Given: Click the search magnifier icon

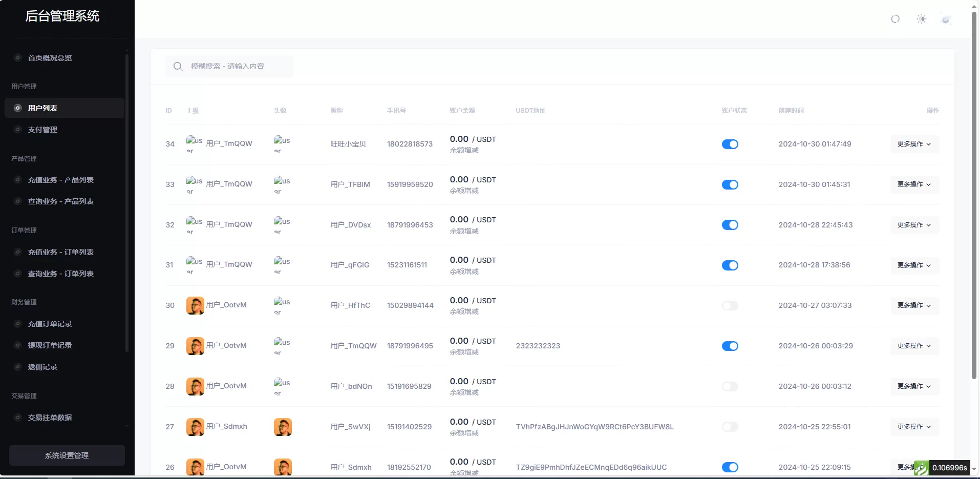Looking at the screenshot, I should pos(178,67).
